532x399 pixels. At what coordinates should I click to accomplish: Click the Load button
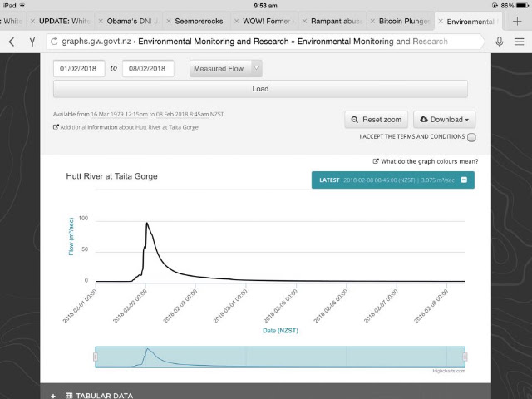(x=260, y=89)
